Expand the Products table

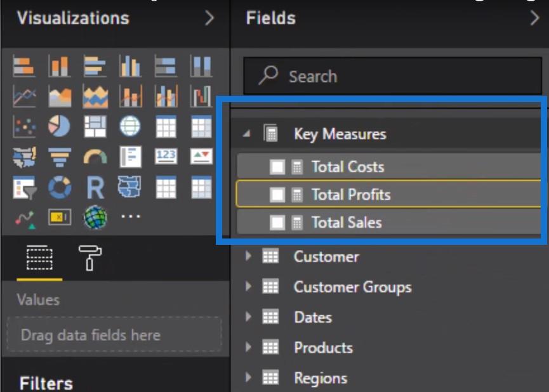248,347
